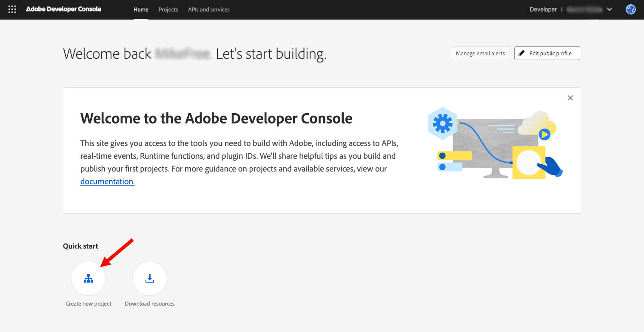Select the Projects navigation item
The image size is (644, 332).
click(168, 9)
